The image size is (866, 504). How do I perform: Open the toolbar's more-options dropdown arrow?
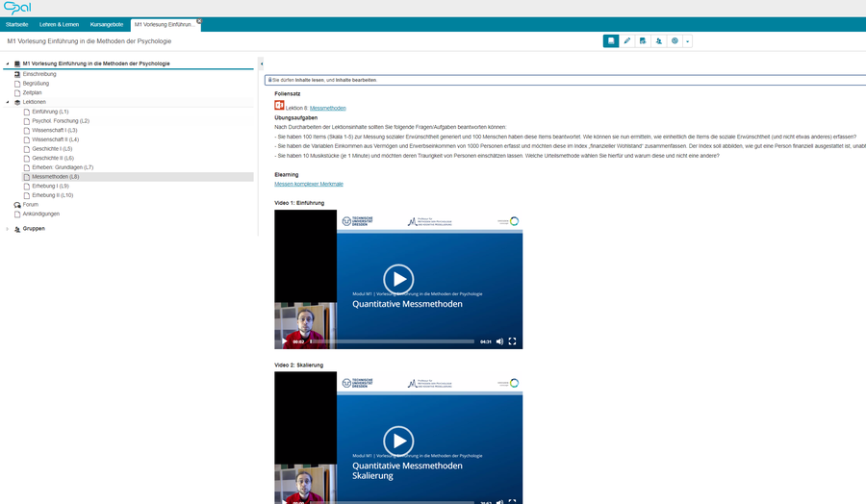688,40
